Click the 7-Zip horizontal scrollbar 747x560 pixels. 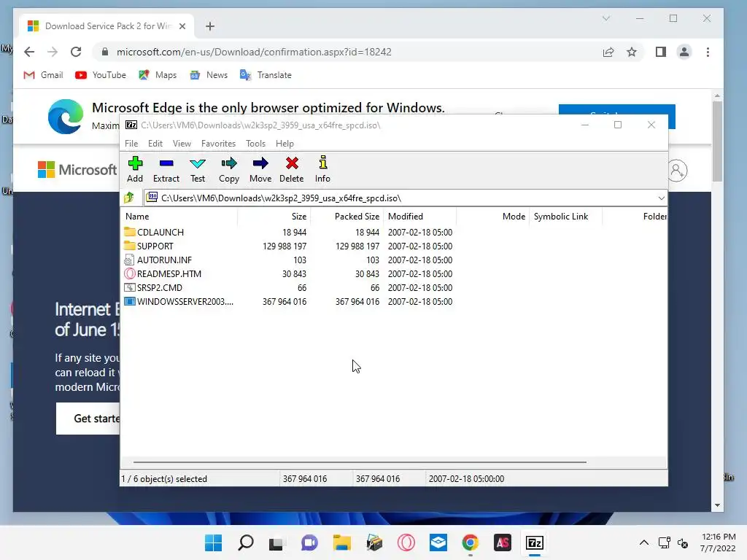click(x=360, y=462)
